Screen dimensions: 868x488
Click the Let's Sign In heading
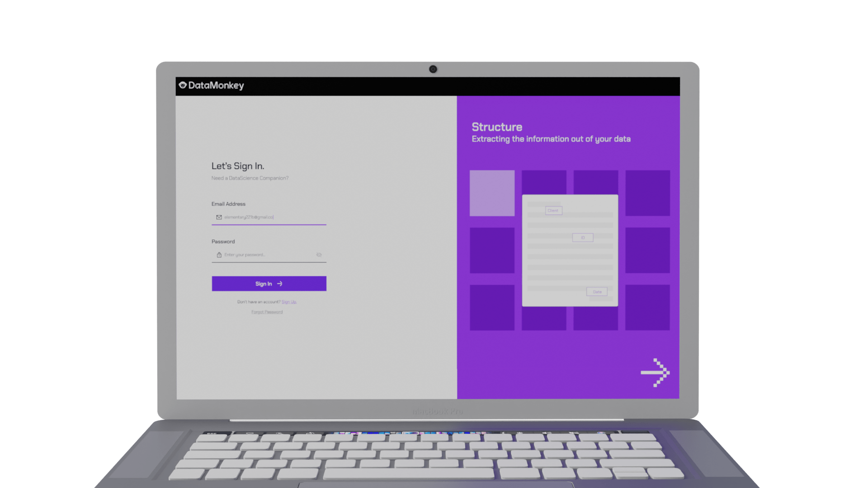pos(238,166)
